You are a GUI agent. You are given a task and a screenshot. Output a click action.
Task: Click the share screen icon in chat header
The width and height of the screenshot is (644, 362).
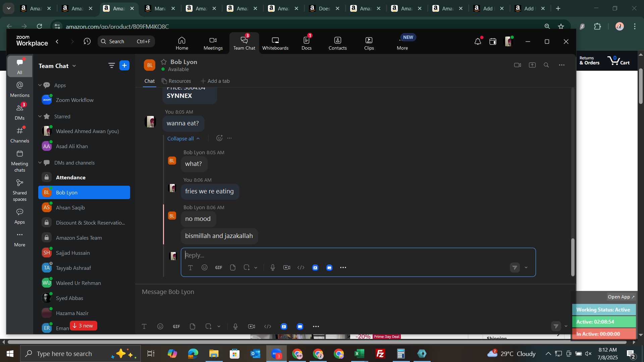pos(532,65)
